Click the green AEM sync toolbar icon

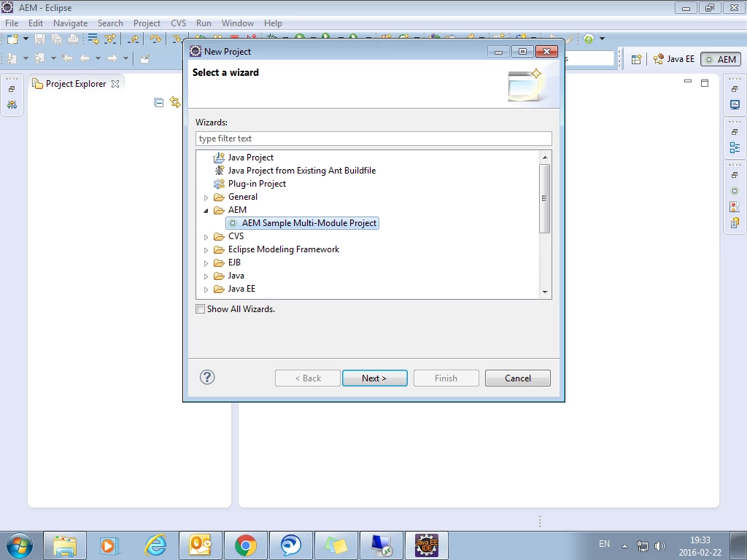coord(589,39)
